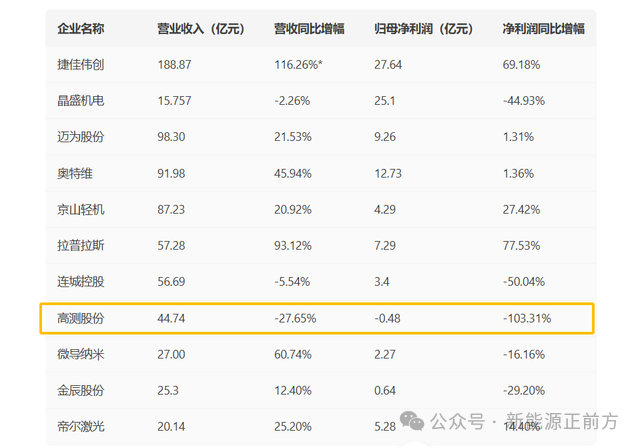Screen dimensions: 640x448
Task: Select the 微导纳米 company name cell
Action: (x=81, y=354)
